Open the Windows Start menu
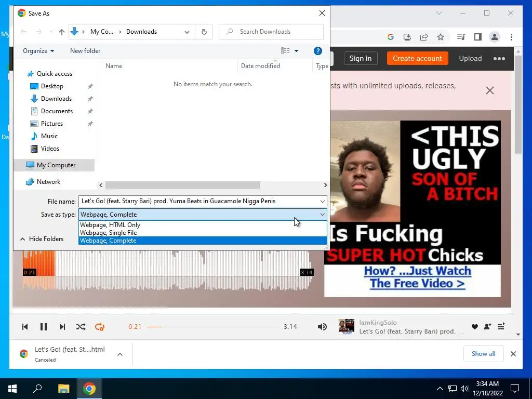 pos(12,389)
